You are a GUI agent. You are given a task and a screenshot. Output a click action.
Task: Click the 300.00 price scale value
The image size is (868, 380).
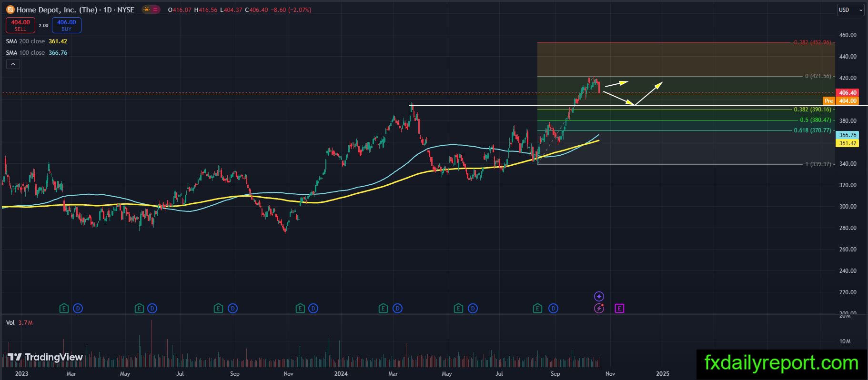[848, 207]
